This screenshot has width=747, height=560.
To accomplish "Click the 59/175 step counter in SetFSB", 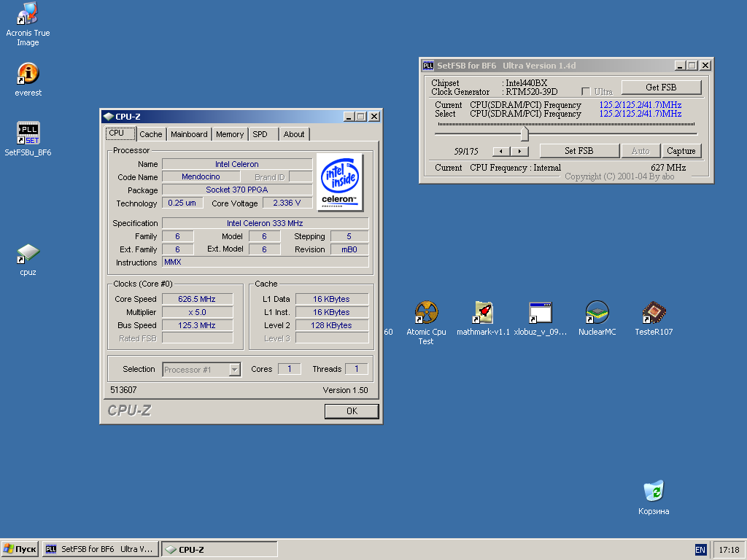I will click(x=466, y=152).
